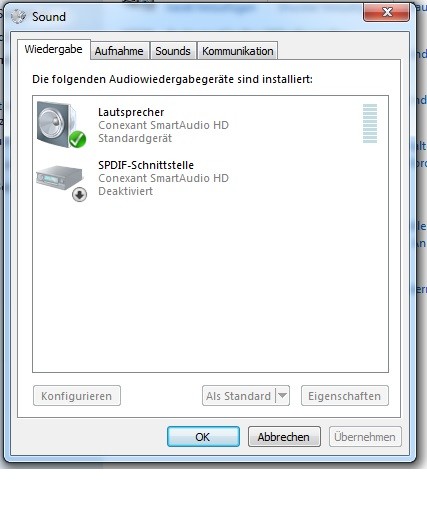Click the Lautsprecher volume level meter
This screenshot has height=532, width=427.
370,124
